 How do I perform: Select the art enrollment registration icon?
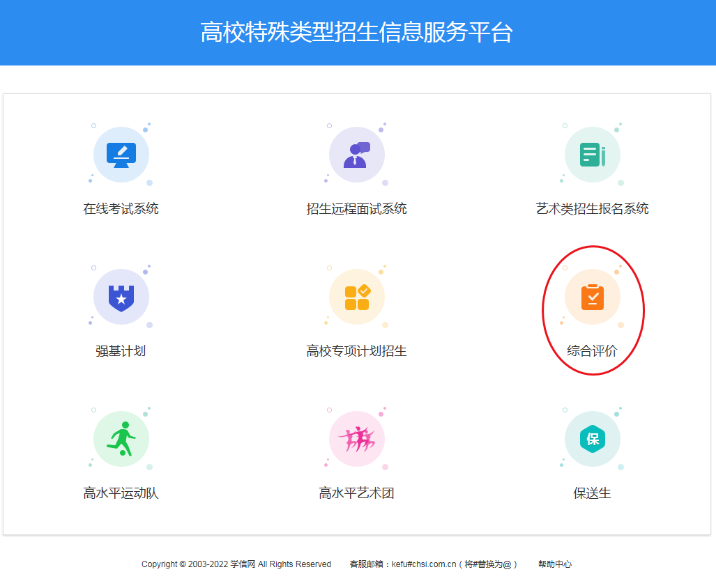(592, 155)
